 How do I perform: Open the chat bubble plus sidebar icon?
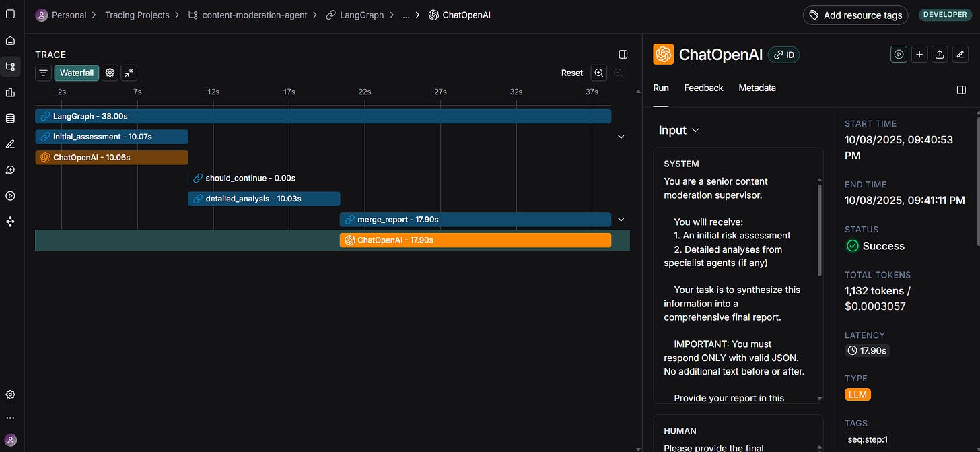(x=10, y=170)
